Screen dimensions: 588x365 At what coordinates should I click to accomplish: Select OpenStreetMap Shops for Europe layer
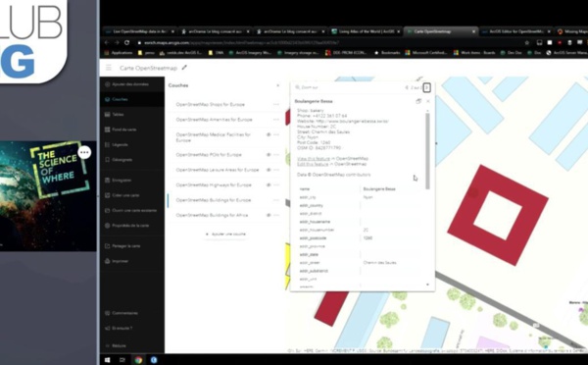[211, 104]
